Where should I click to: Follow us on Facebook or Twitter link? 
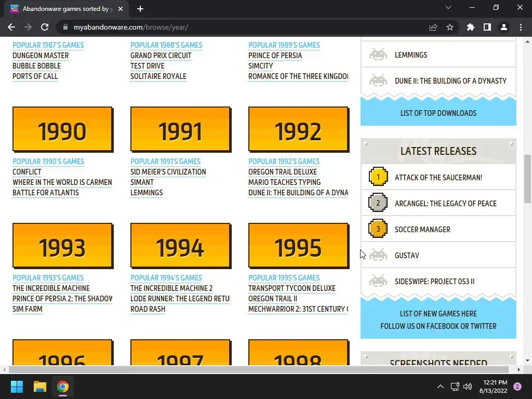(438, 326)
